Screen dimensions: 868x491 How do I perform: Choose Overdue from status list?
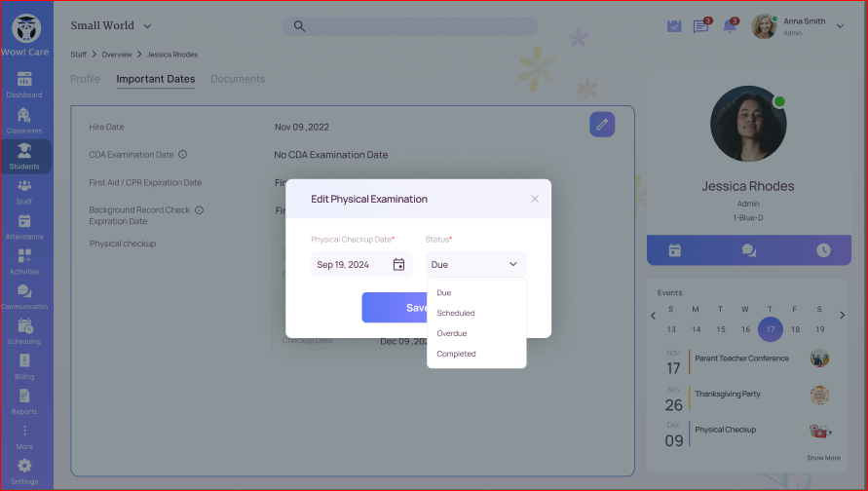pyautogui.click(x=452, y=333)
